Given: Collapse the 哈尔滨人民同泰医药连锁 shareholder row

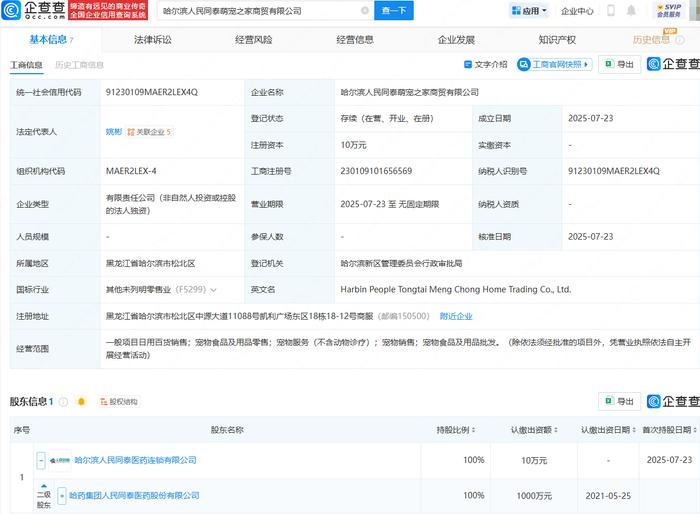Looking at the screenshot, I should click(x=41, y=460).
